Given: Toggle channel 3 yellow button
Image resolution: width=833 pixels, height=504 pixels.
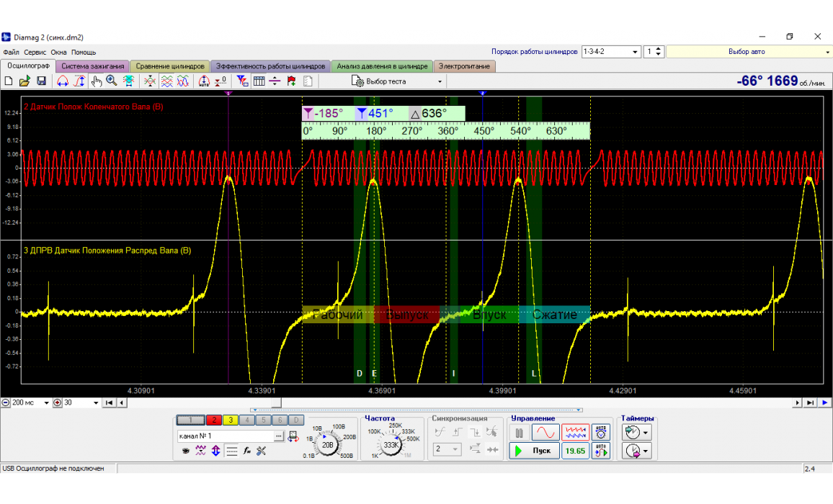Looking at the screenshot, I should coord(230,420).
